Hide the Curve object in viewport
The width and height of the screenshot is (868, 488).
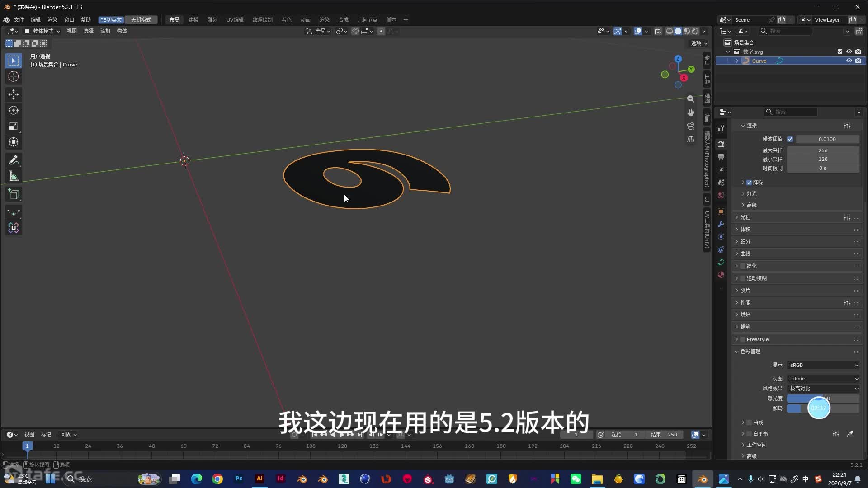point(849,61)
